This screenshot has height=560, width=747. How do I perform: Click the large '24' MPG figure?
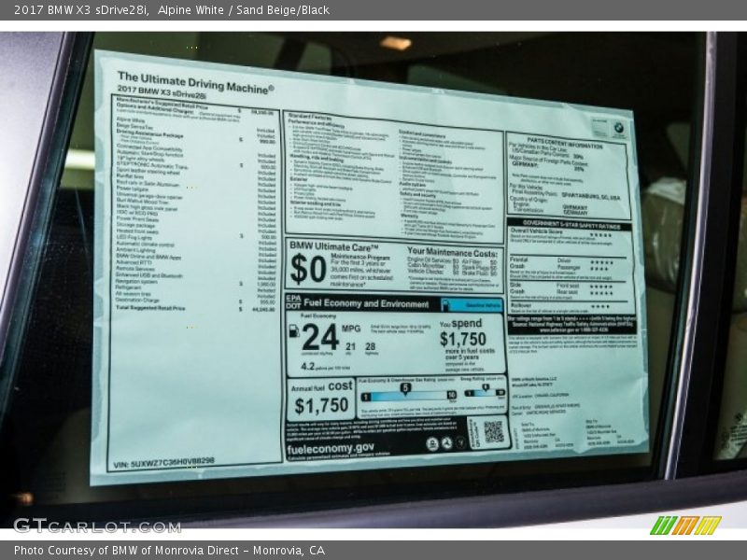(x=319, y=337)
